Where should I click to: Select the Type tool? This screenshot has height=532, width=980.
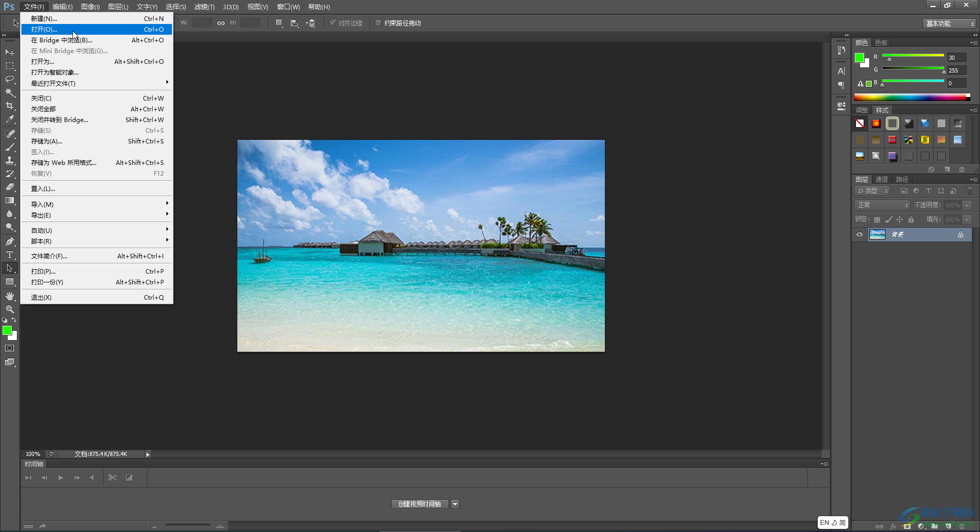tap(10, 254)
